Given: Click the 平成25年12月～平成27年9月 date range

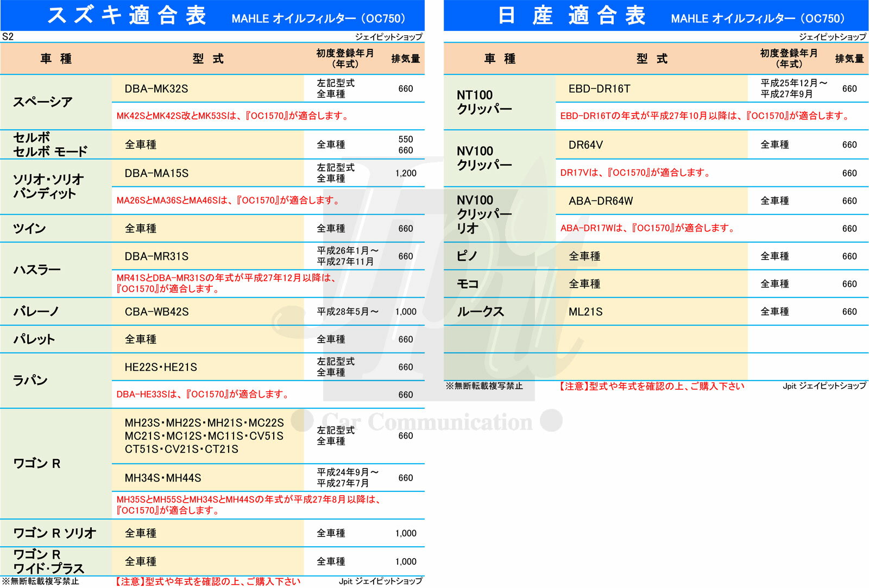Looking at the screenshot, I should click(x=794, y=88).
